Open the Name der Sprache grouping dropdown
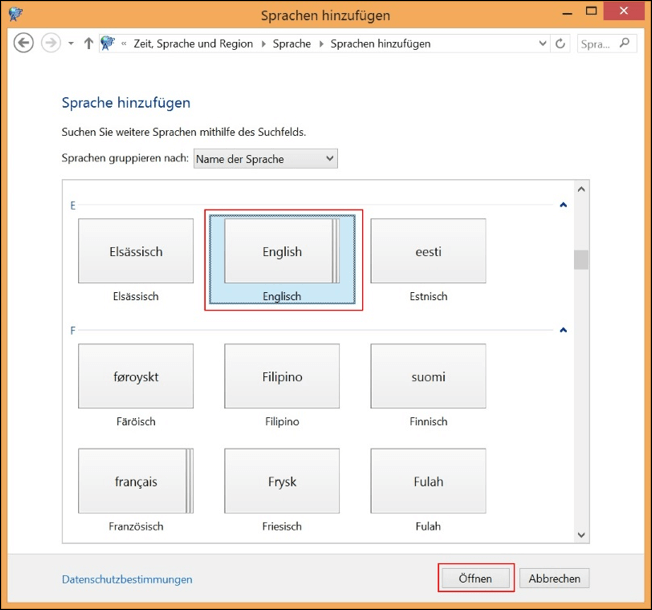Image resolution: width=652 pixels, height=610 pixels. [265, 159]
